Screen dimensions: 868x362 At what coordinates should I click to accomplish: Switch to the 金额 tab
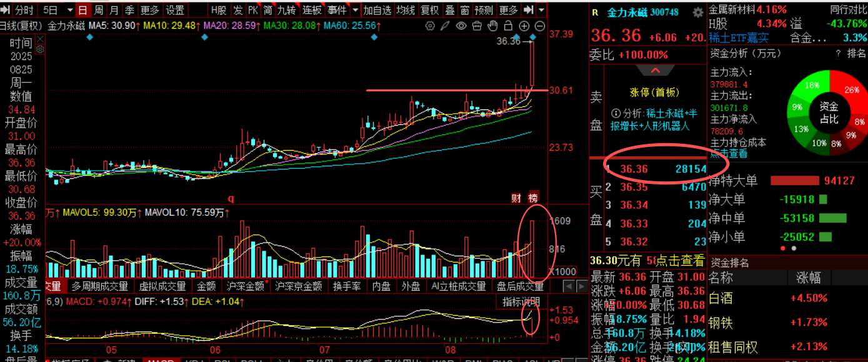(206, 286)
